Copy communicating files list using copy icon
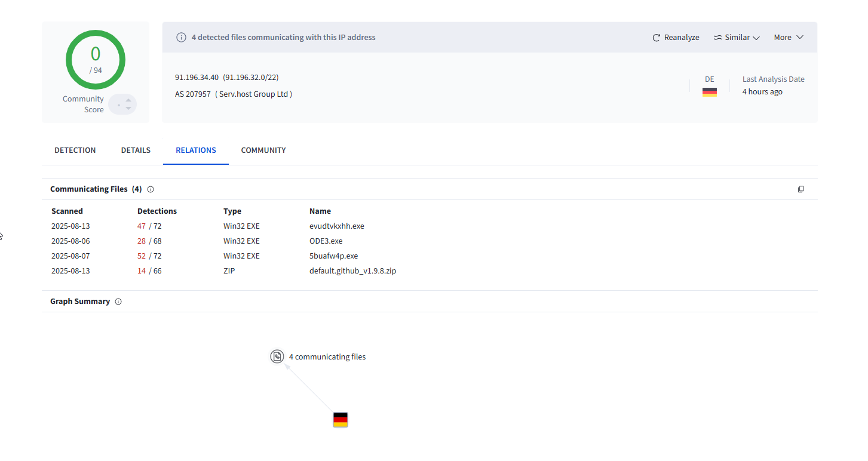The height and width of the screenshot is (461, 868). 800,189
